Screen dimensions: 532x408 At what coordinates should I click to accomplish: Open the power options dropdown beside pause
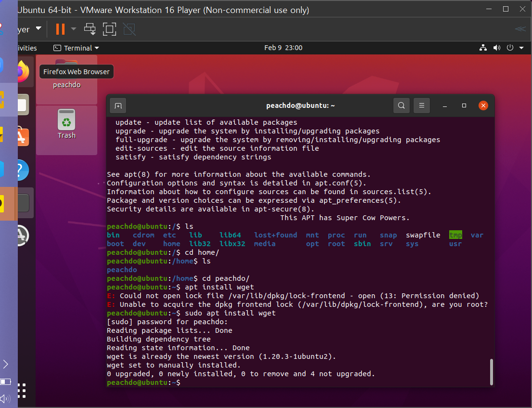coord(73,29)
